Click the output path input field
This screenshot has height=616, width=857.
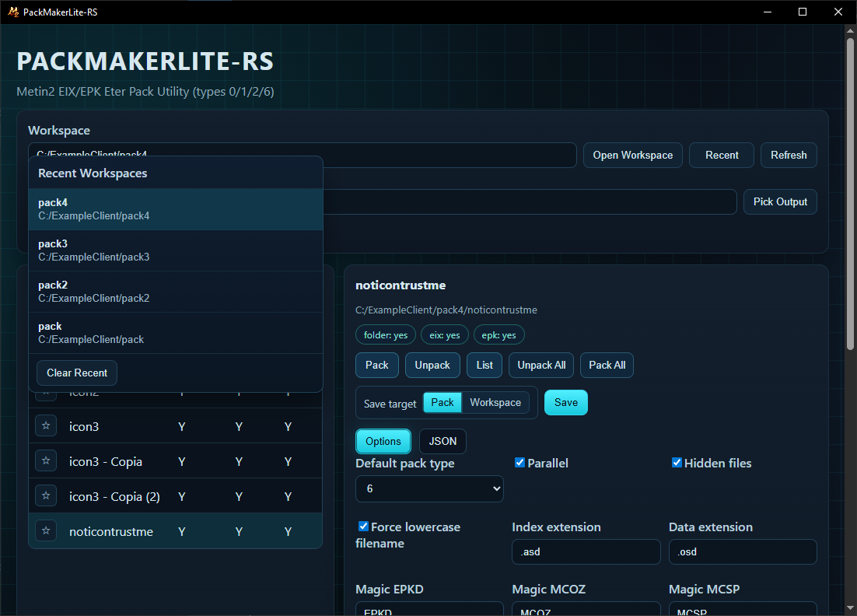click(530, 201)
